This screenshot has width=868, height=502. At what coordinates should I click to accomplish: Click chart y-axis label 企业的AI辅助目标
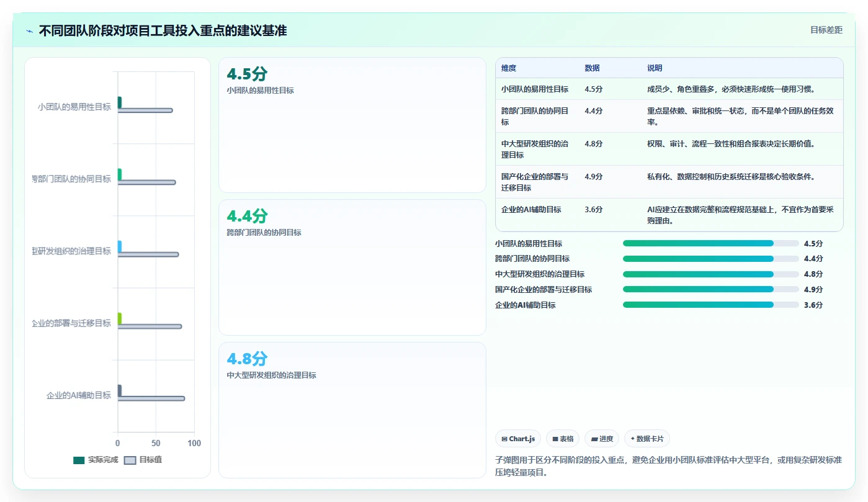79,395
